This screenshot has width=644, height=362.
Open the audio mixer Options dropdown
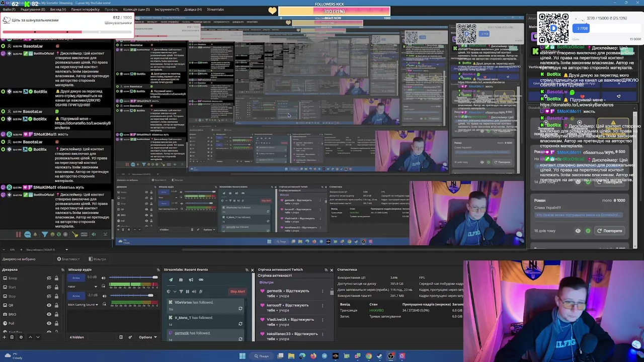coord(148,337)
